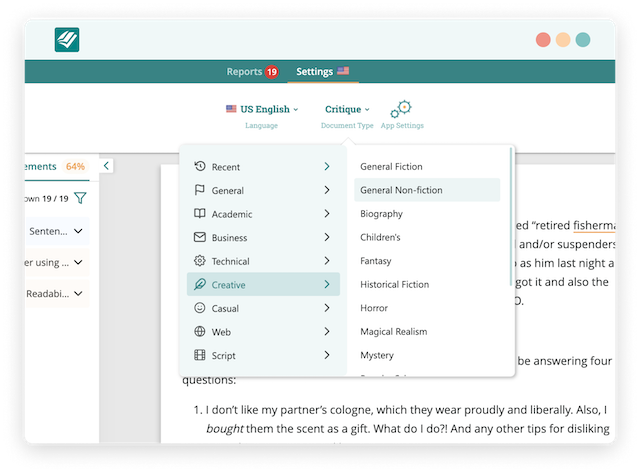The image size is (640, 473).
Task: Select Magical Realism document type
Action: [427, 332]
